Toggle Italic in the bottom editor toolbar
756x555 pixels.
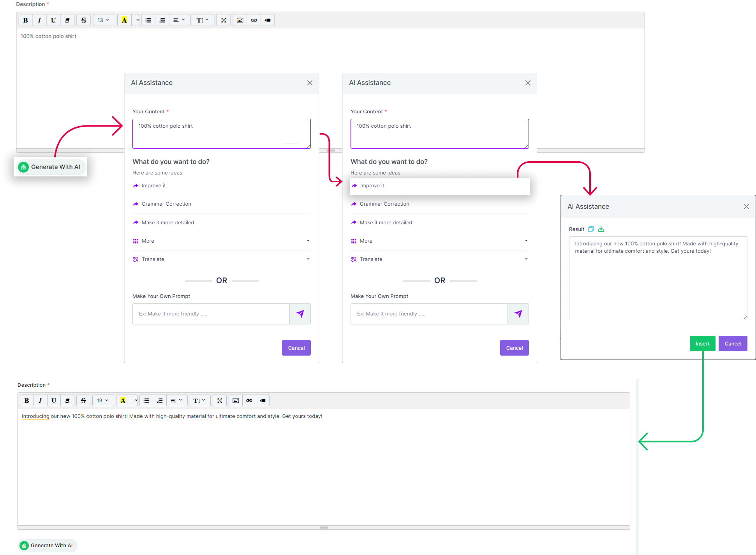coord(40,400)
